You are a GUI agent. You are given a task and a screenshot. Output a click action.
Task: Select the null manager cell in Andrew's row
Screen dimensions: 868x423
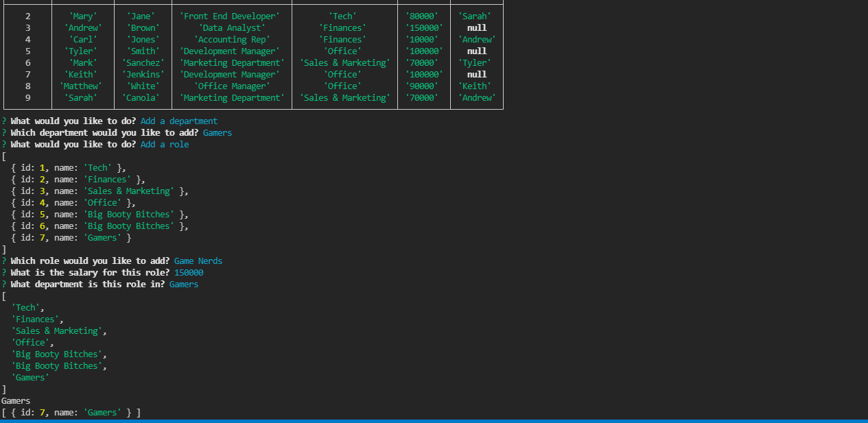coord(476,27)
